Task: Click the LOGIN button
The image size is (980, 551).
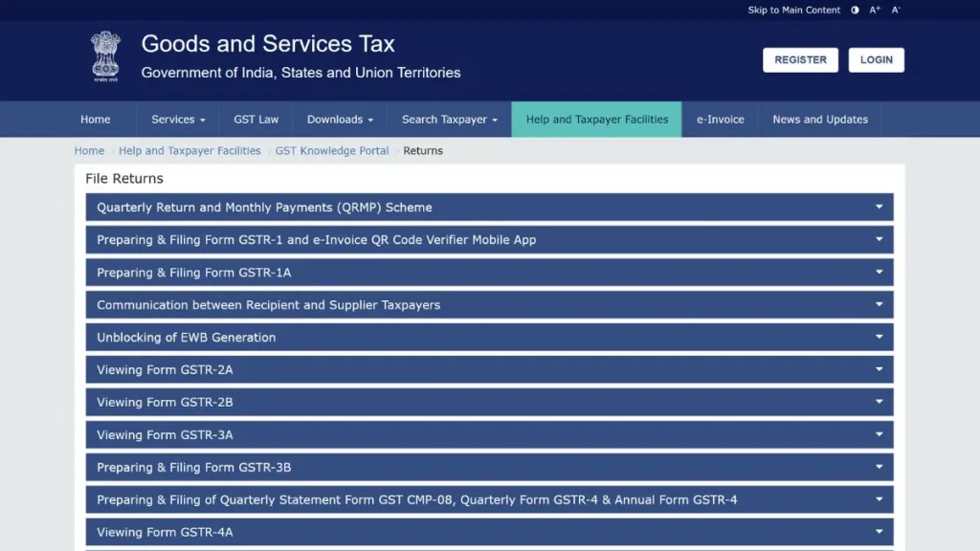Action: pos(876,59)
